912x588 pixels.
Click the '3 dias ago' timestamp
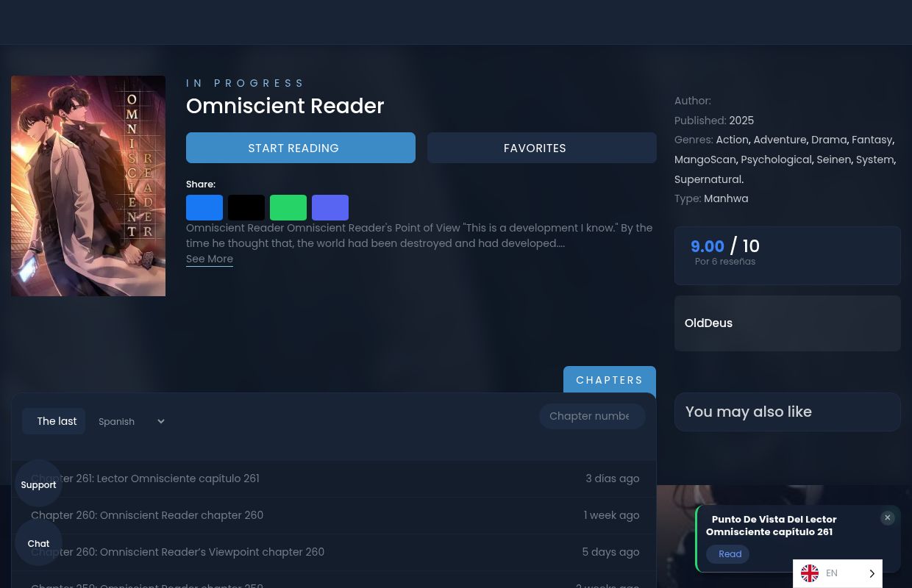(x=613, y=478)
